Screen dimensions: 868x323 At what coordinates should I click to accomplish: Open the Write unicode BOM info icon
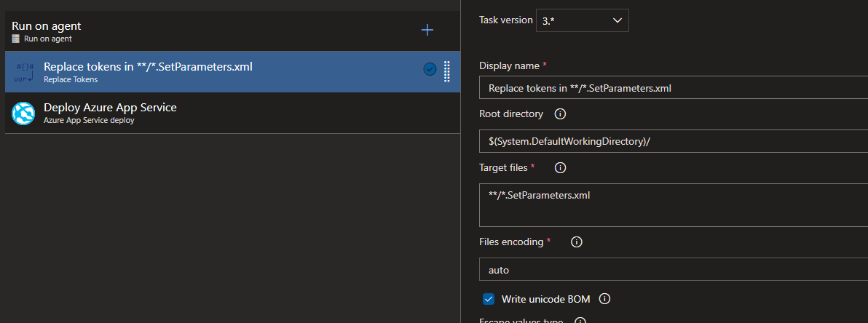pos(605,299)
